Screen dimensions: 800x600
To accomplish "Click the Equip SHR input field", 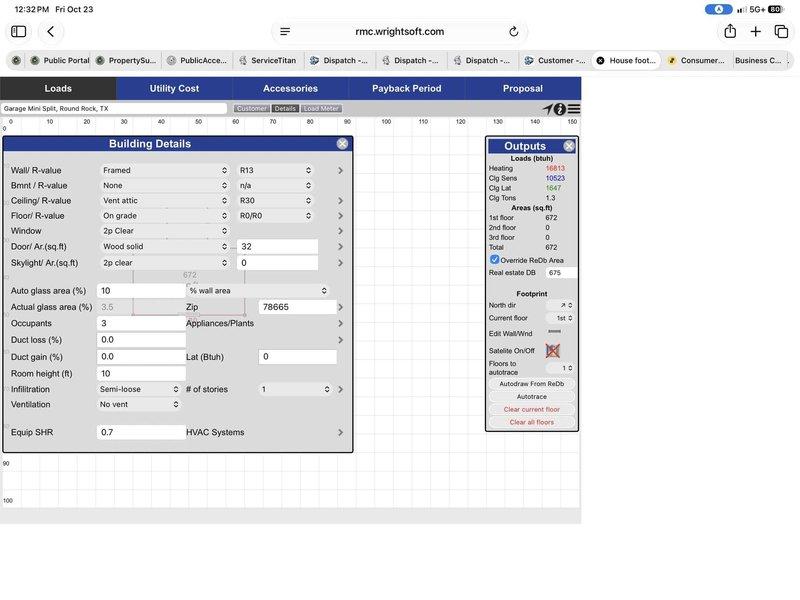I will tap(141, 433).
